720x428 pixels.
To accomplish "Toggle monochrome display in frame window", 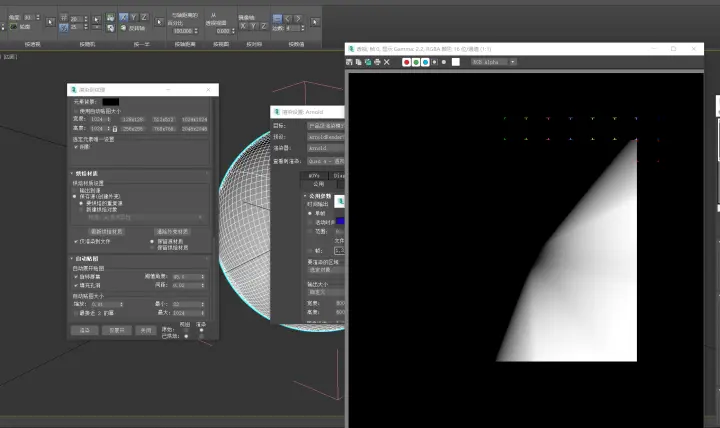I will 444,62.
